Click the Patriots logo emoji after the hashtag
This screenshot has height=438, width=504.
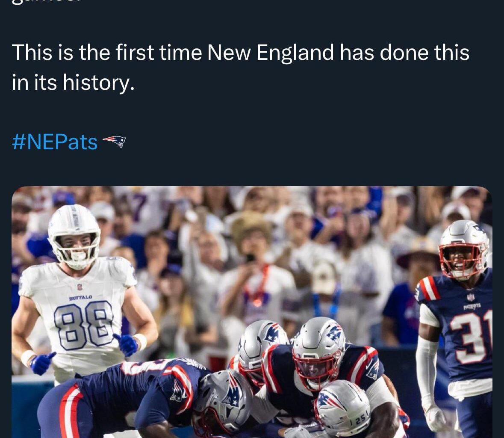114,141
